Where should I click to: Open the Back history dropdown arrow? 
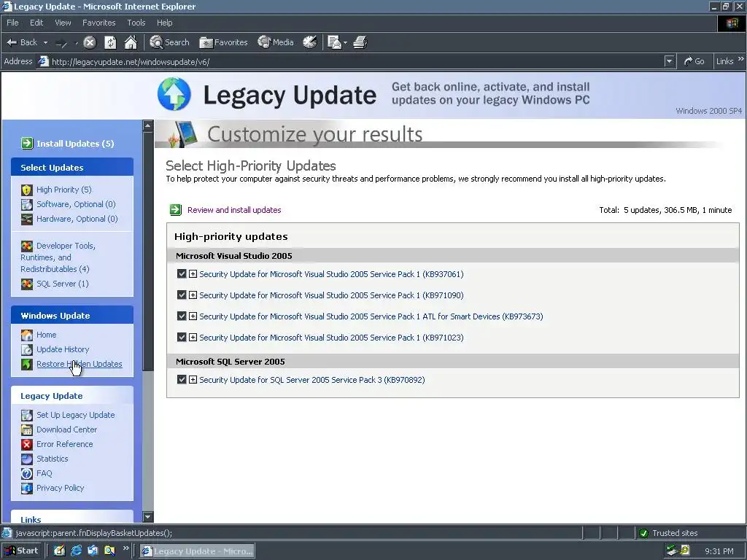[x=45, y=42]
